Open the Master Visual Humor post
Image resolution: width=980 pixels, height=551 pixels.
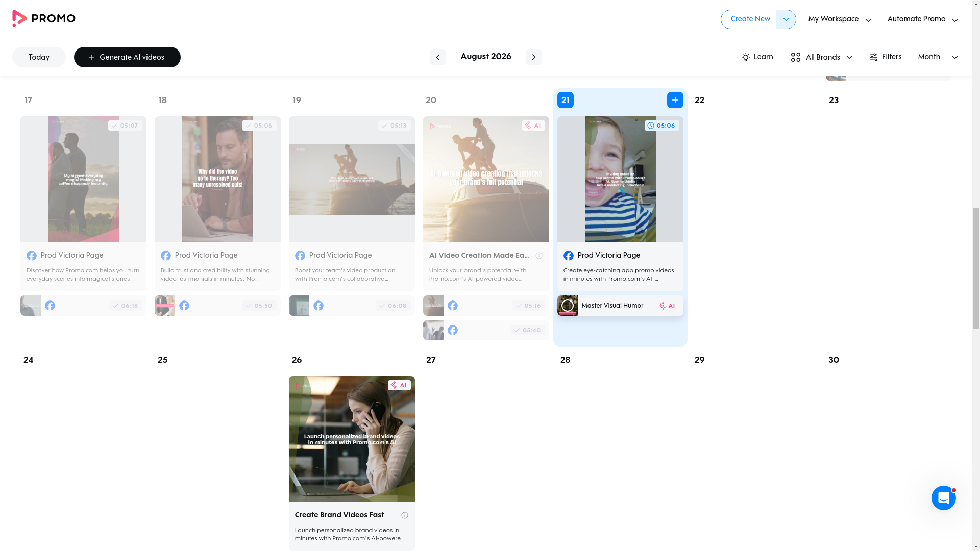pyautogui.click(x=620, y=306)
